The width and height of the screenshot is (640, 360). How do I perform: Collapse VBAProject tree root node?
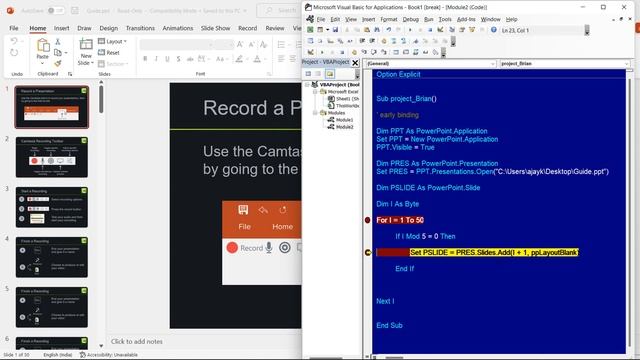307,84
